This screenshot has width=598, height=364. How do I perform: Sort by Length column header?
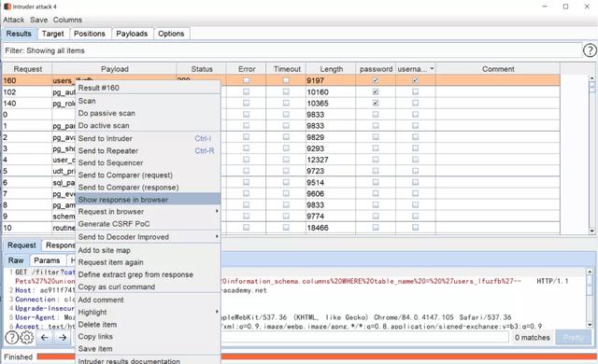331,69
